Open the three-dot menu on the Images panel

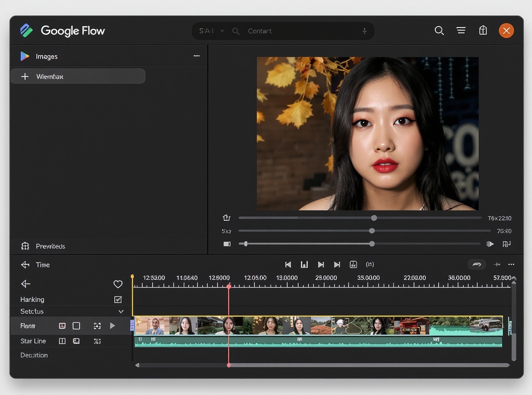(196, 56)
